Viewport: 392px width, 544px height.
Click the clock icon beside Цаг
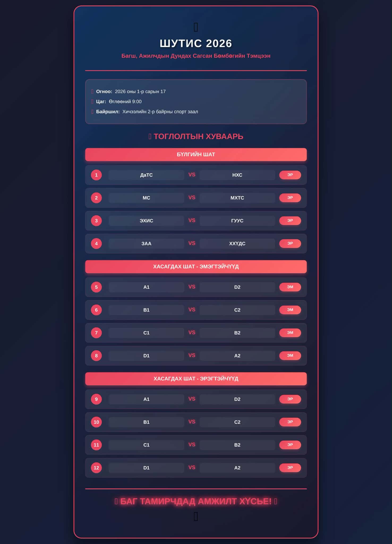92,101
